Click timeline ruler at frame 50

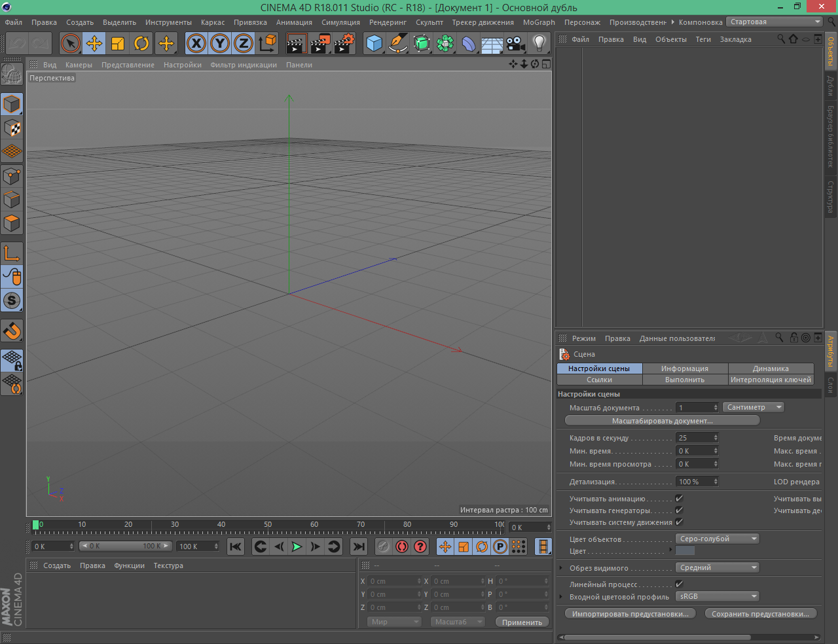(x=268, y=525)
